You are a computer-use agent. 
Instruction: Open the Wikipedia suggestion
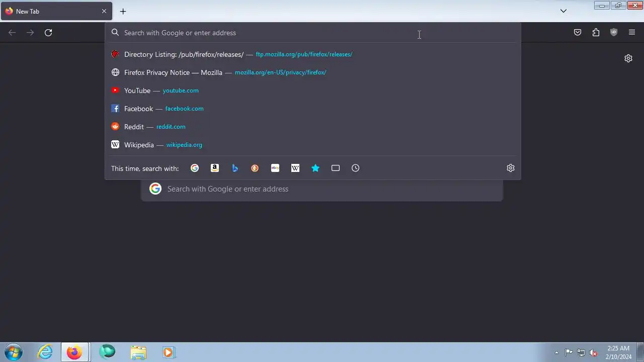[313, 145]
